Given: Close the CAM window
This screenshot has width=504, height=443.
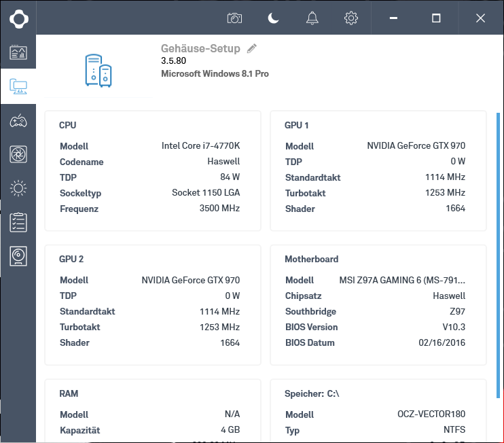Looking at the screenshot, I should pos(480,18).
